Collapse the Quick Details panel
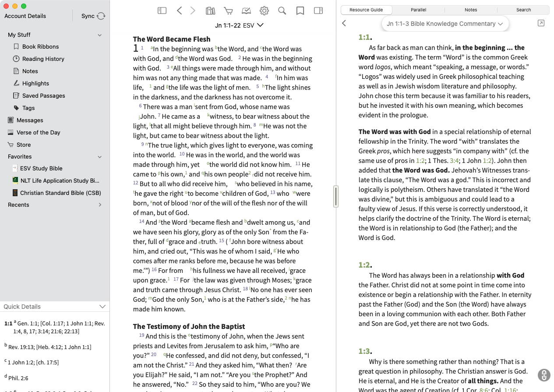 [x=102, y=307]
